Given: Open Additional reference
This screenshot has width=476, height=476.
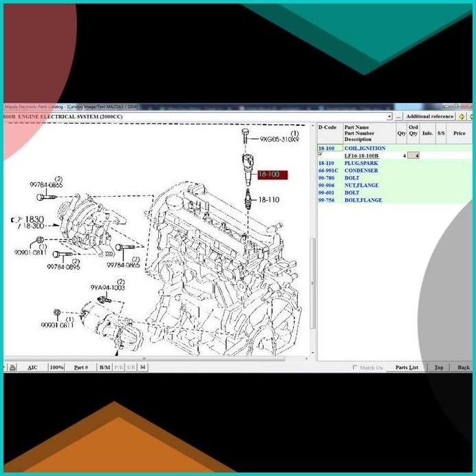Looking at the screenshot, I should click(429, 116).
